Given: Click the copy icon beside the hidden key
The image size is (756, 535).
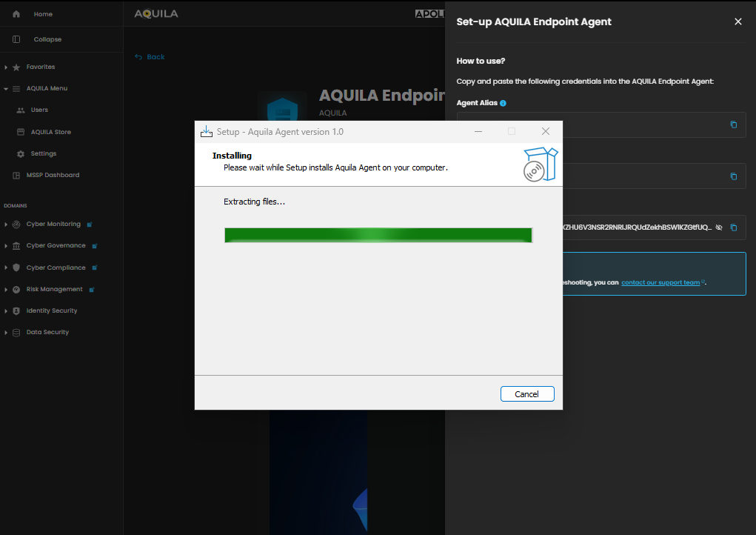Looking at the screenshot, I should click(x=733, y=227).
